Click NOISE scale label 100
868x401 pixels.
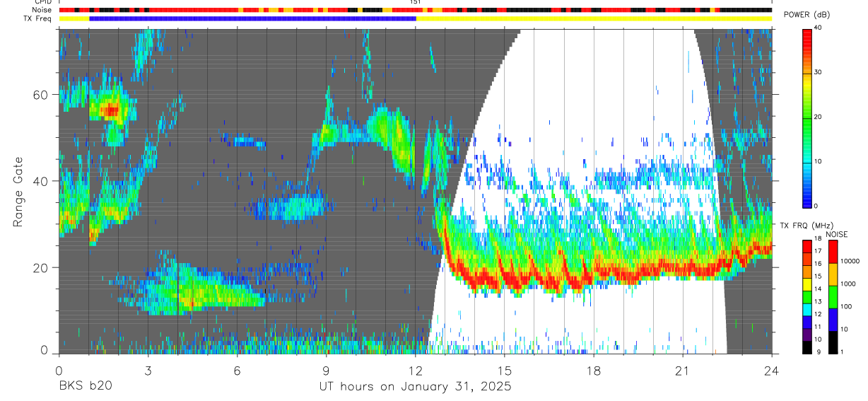coord(847,306)
